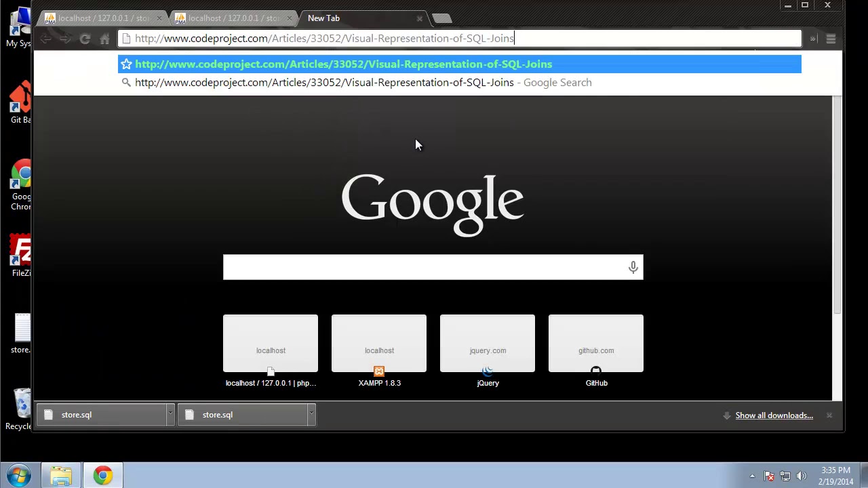868x488 pixels.
Task: Select the Git Bash desktop icon
Action: (19, 102)
